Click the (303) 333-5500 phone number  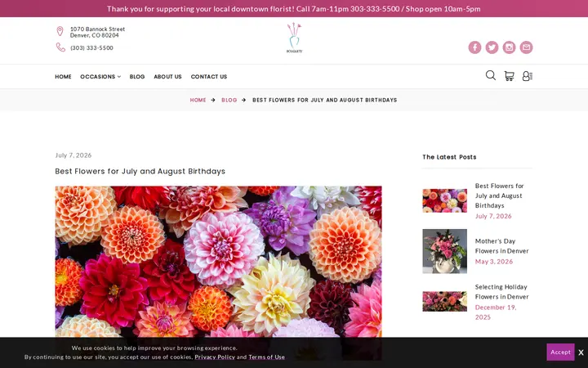coord(91,47)
